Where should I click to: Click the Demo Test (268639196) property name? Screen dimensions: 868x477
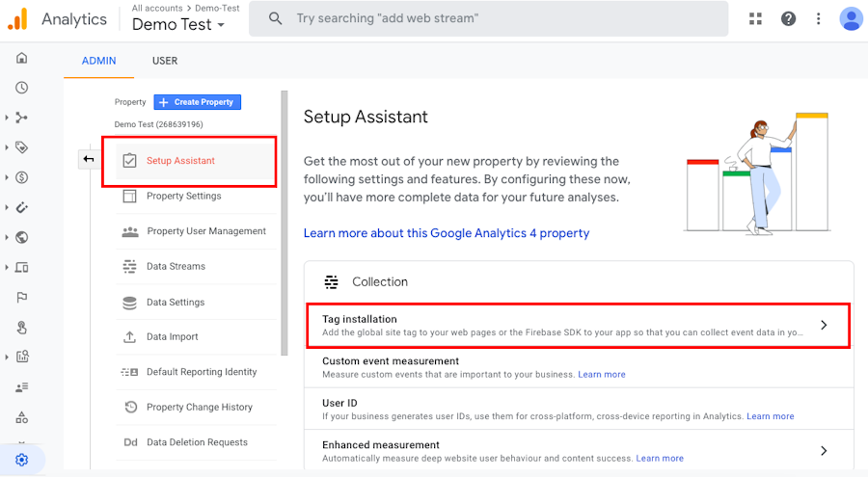[x=158, y=124]
